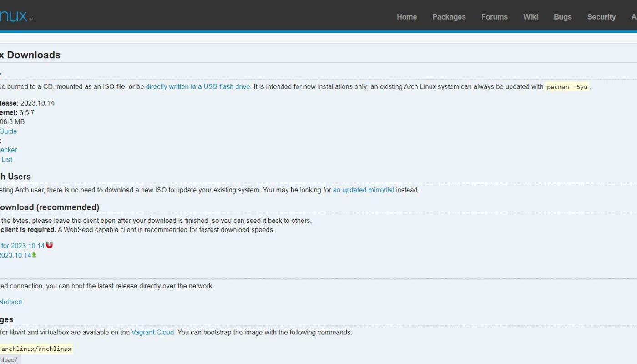Open the Wiki navigation link
Screen dimensions: 637x364
[531, 17]
